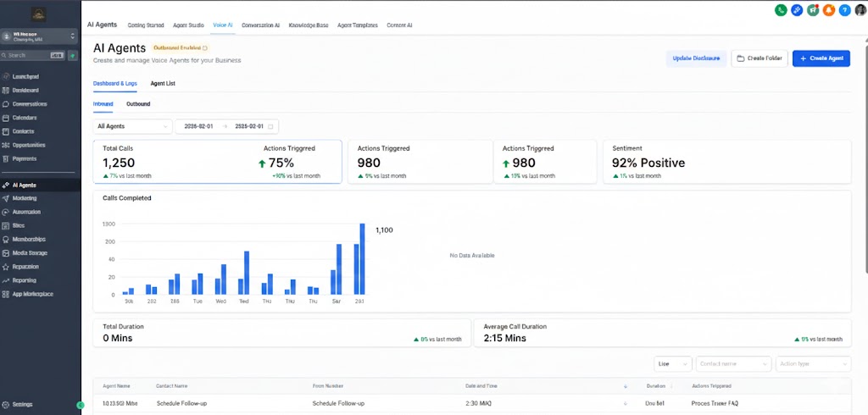Open Conversation AI in top navigation
The width and height of the screenshot is (868, 415).
(x=260, y=25)
